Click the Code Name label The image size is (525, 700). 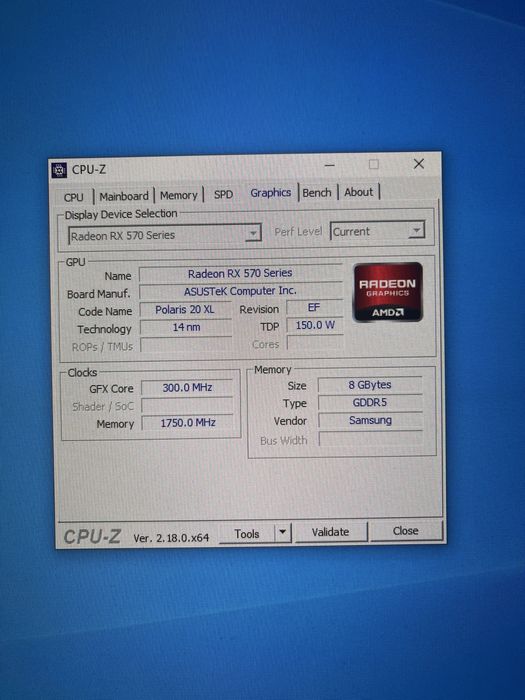coord(105,312)
